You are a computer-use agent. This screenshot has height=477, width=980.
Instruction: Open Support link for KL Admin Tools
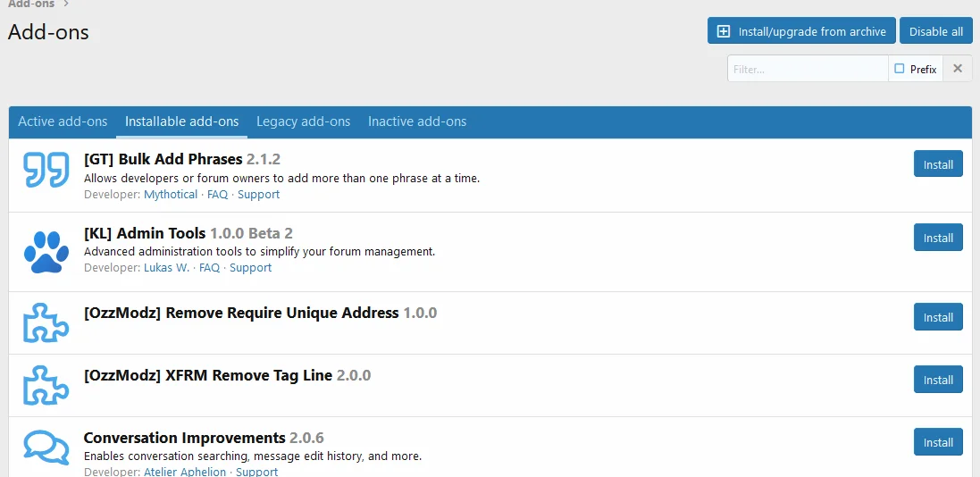(x=250, y=268)
